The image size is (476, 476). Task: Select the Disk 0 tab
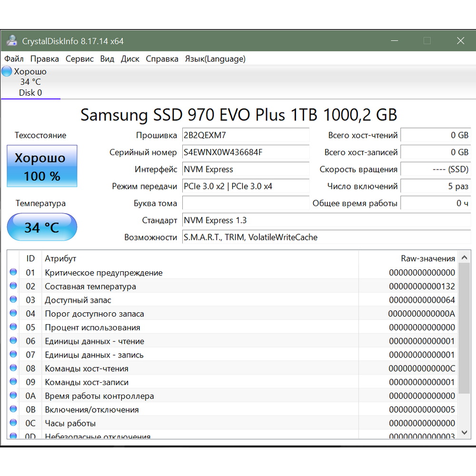[30, 93]
